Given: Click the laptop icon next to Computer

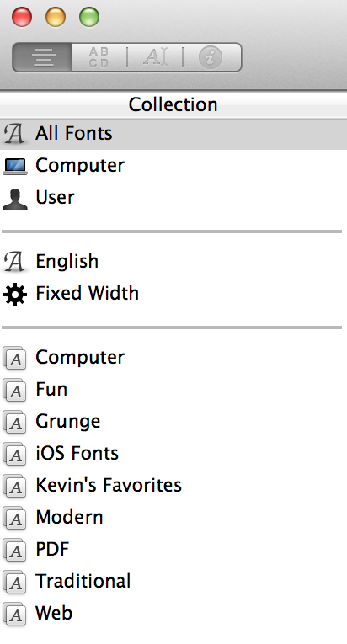Looking at the screenshot, I should click(x=15, y=167).
